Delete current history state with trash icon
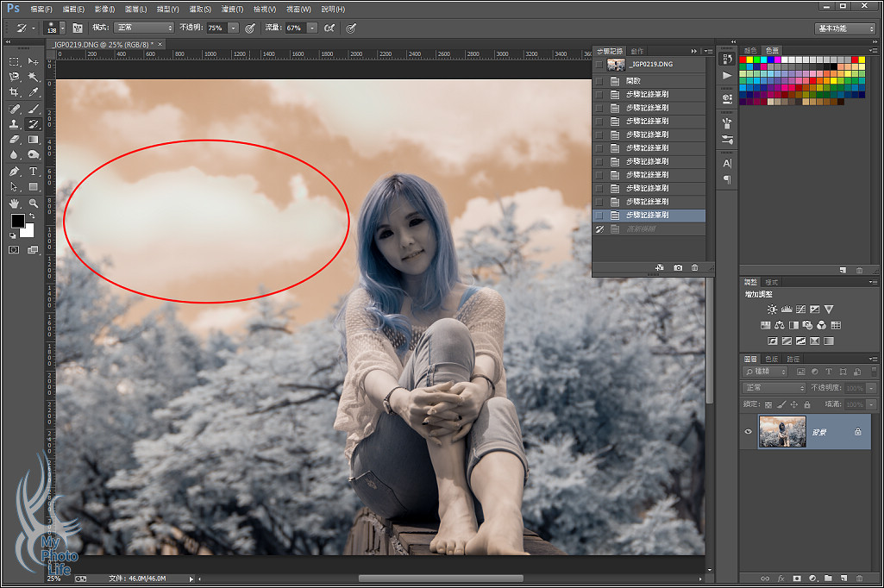This screenshot has width=884, height=588. click(695, 268)
